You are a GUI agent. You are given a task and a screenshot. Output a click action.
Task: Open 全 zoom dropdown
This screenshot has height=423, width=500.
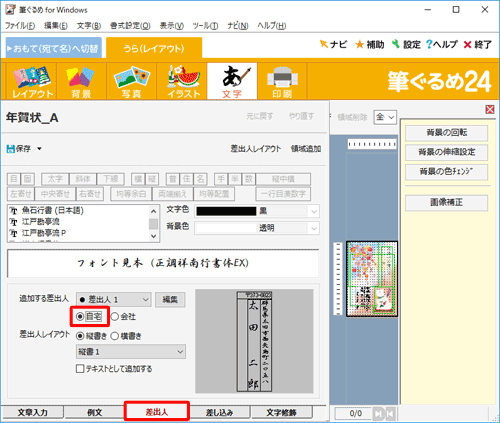click(x=385, y=117)
